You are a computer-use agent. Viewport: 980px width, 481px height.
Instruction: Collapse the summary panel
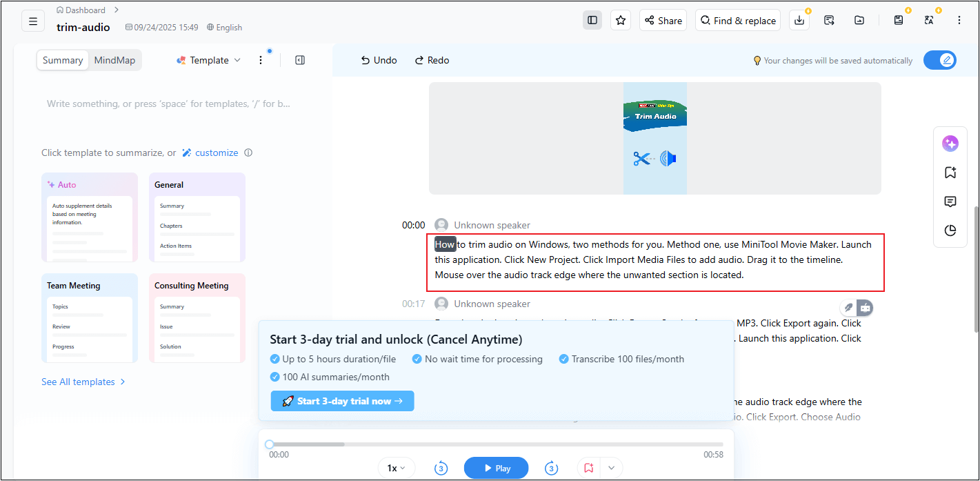point(300,60)
